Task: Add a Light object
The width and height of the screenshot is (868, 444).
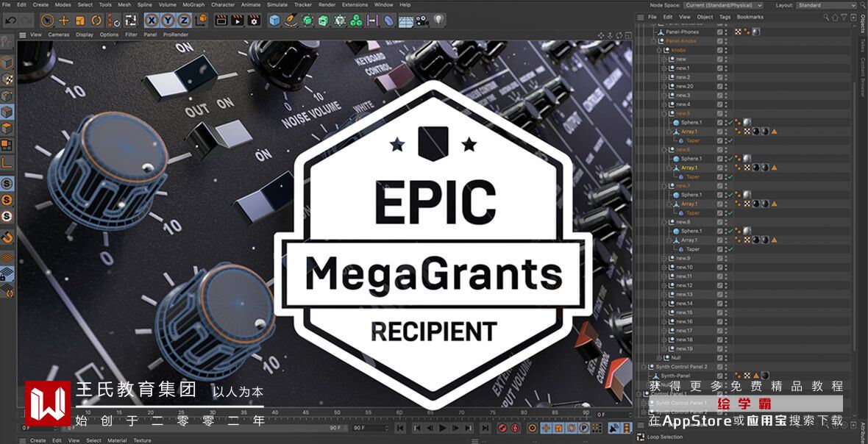Action: (438, 21)
